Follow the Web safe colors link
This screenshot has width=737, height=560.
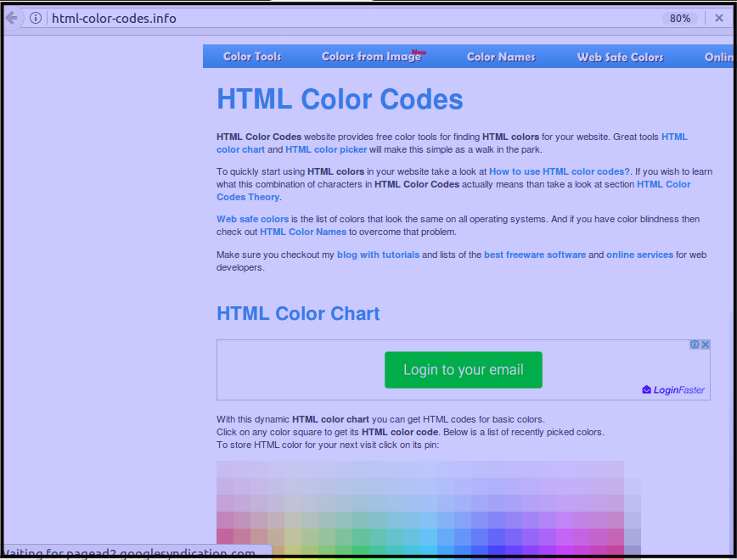point(252,219)
